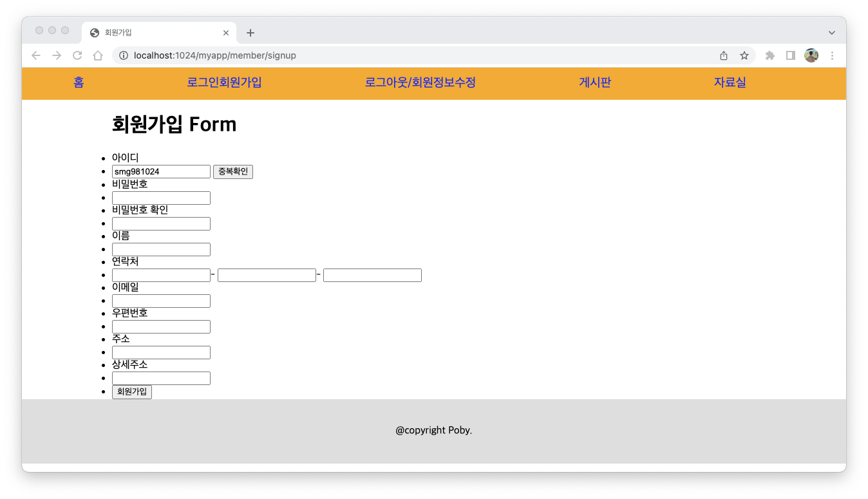868x499 pixels.
Task: Click the 이메일 label
Action: [x=125, y=287]
